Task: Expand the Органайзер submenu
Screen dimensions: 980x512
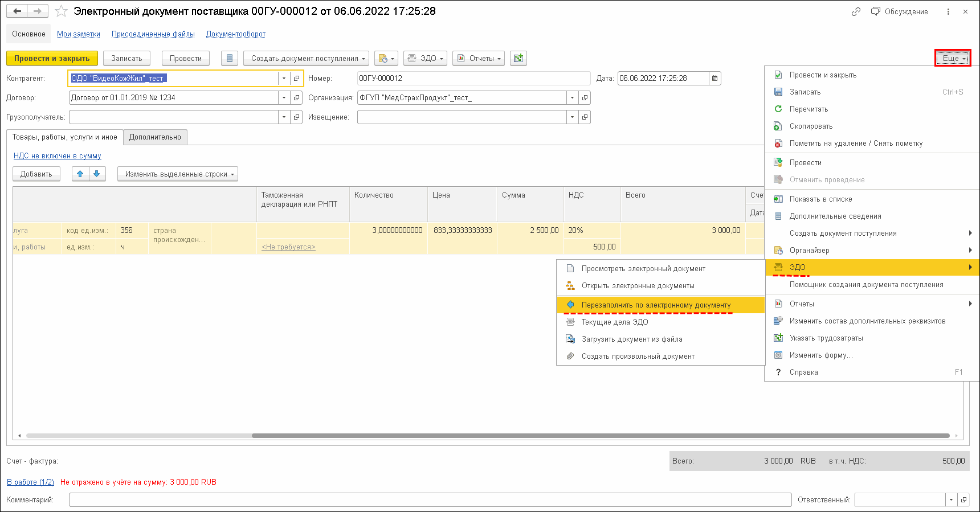Action: pyautogui.click(x=871, y=250)
